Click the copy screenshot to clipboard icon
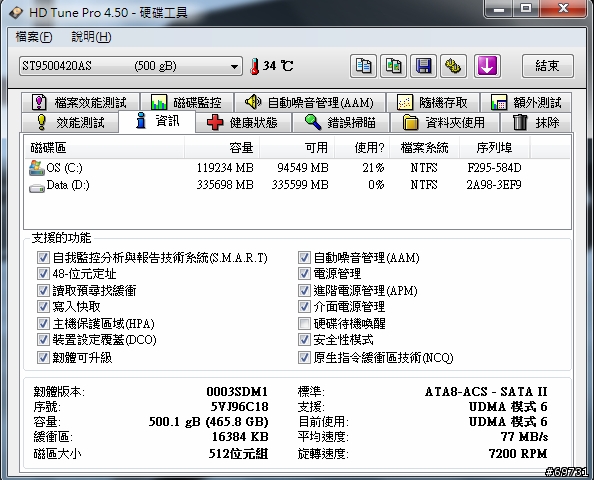Image resolution: width=594 pixels, height=480 pixels. click(x=393, y=66)
